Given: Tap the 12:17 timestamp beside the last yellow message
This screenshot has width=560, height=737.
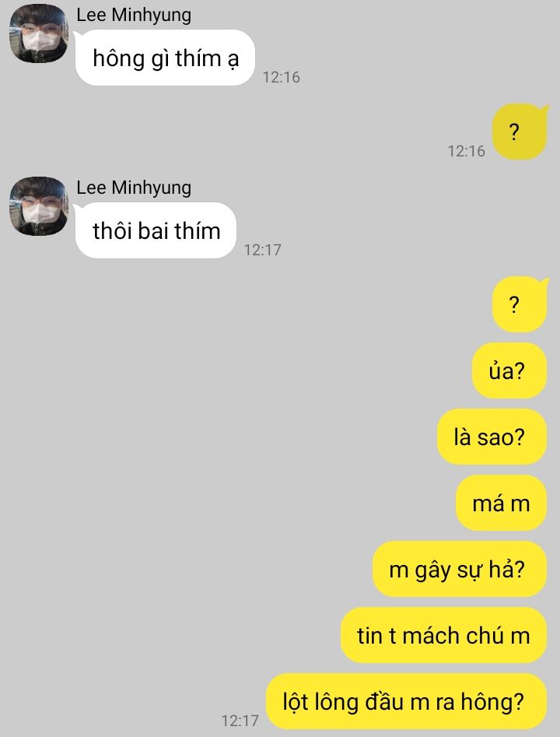Looking at the screenshot, I should [240, 721].
